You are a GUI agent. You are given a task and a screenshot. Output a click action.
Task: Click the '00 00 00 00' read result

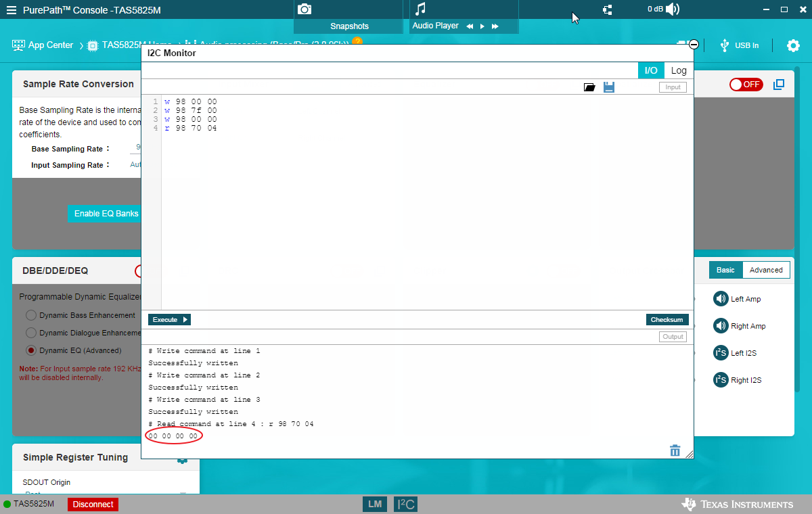click(173, 436)
